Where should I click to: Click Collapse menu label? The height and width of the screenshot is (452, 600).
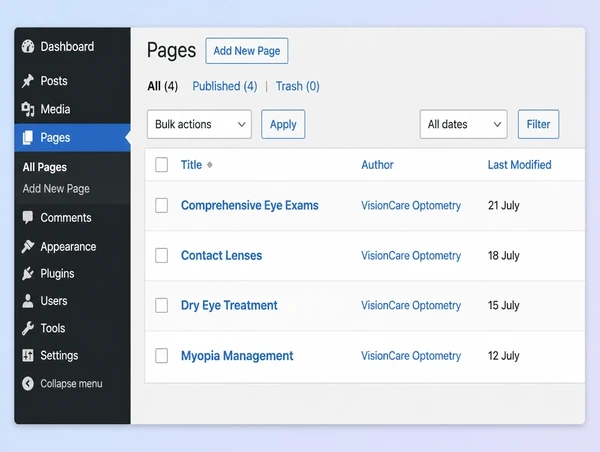coord(71,383)
